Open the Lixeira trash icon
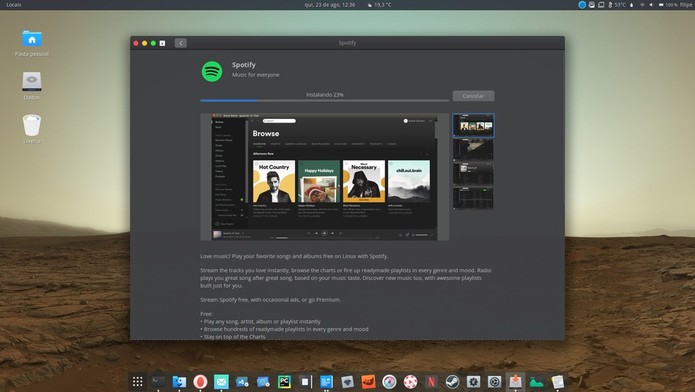Image resolution: width=695 pixels, height=392 pixels. click(32, 129)
